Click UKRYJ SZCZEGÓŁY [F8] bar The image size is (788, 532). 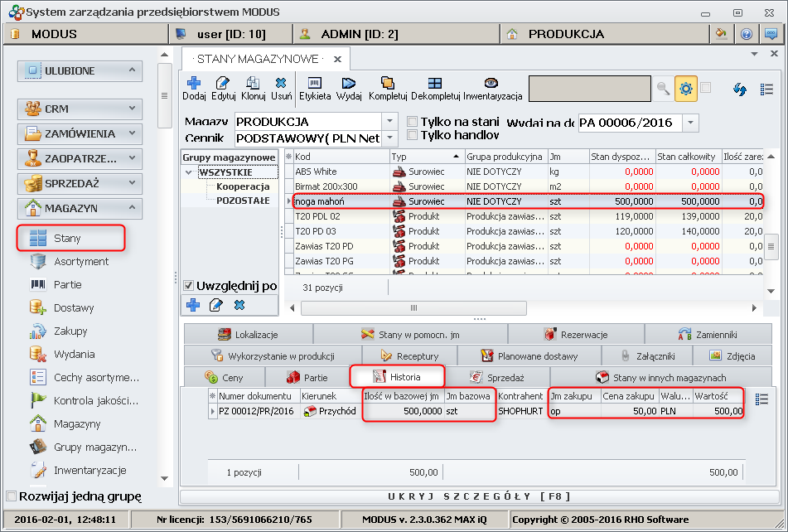coord(480,496)
